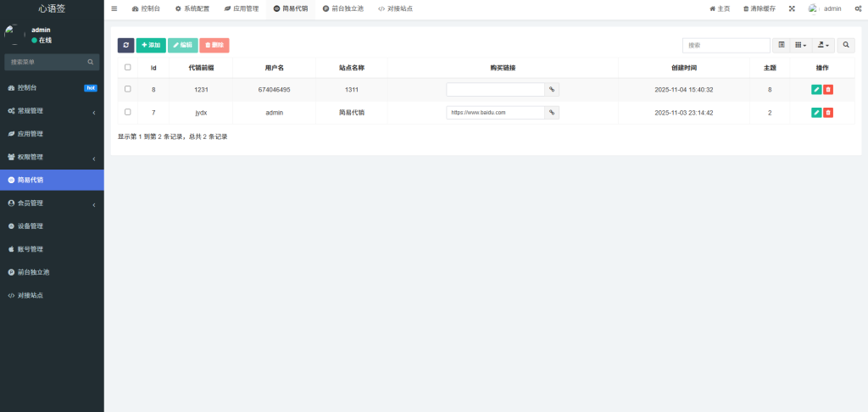868x412 pixels.
Task: Click username cell 674046495
Action: [274, 90]
